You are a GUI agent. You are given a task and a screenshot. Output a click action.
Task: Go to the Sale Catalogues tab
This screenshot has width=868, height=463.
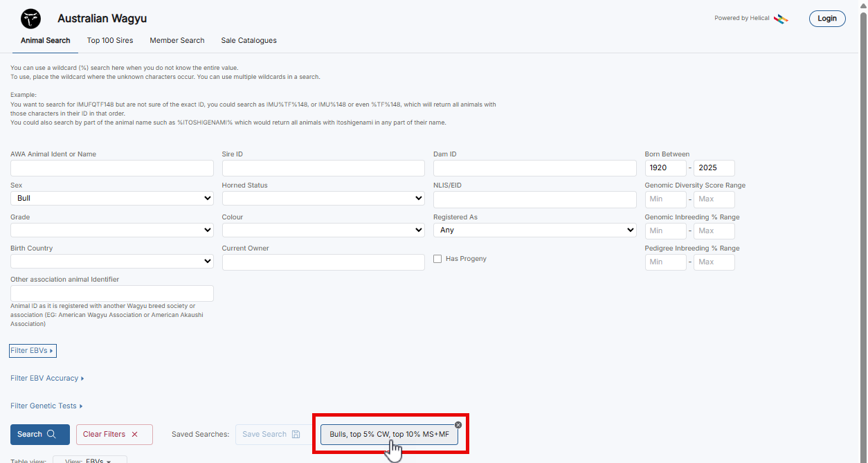coord(248,40)
